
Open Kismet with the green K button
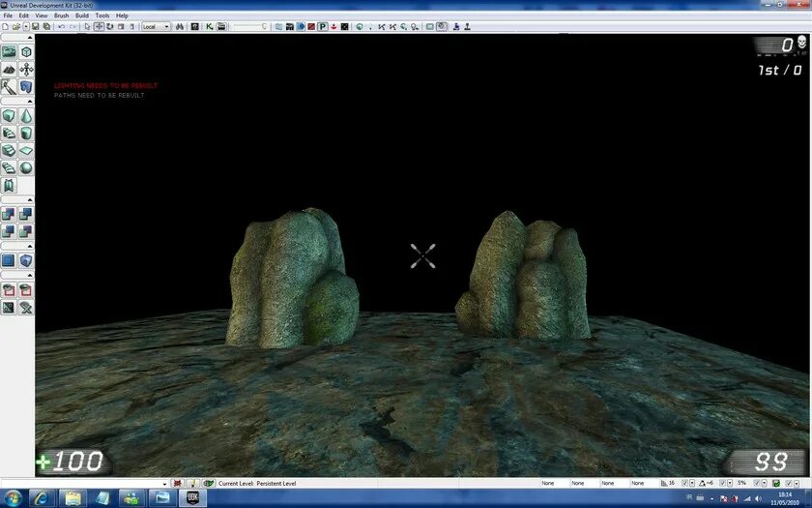[x=209, y=26]
